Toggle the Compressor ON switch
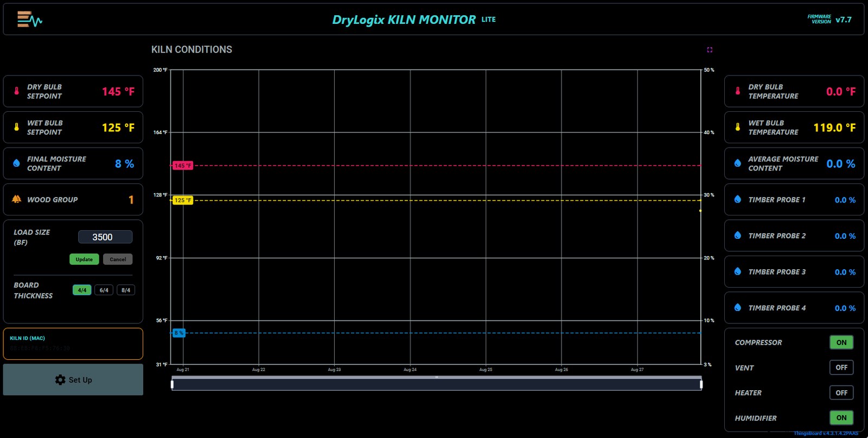Screen dimensions: 868x438 841,342
